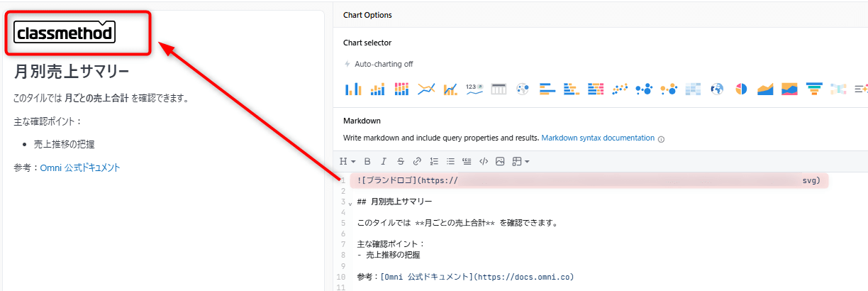Screen dimensions: 868x291
Task: Click editor line 5 about 月ごとの売上合計
Action: [457, 223]
